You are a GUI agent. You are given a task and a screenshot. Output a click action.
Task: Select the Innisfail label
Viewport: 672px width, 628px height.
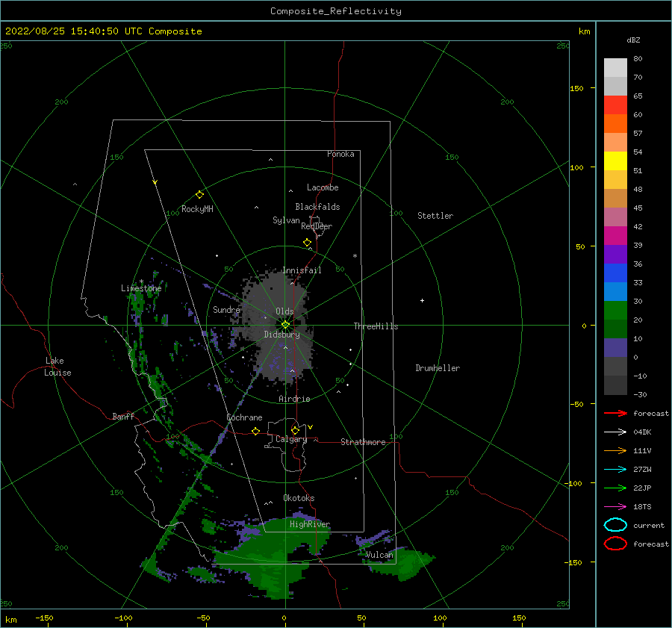(302, 270)
